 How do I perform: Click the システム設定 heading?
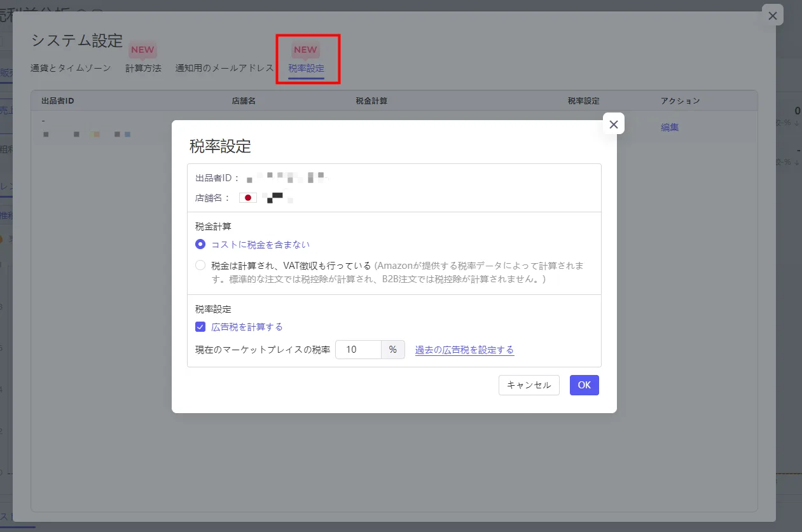(x=77, y=41)
